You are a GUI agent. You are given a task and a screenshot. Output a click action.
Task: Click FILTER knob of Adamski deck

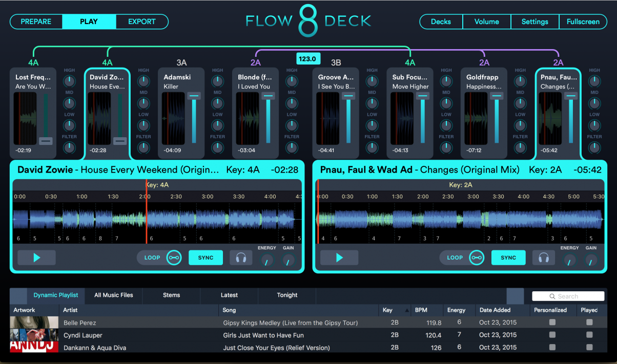click(x=217, y=147)
